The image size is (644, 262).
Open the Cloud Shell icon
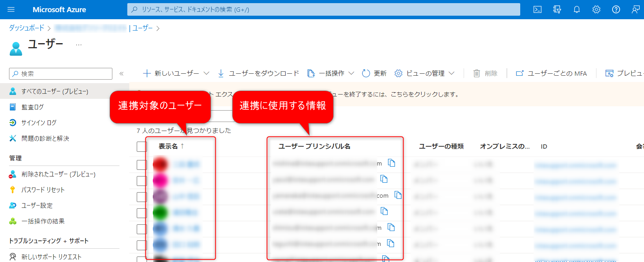point(537,9)
